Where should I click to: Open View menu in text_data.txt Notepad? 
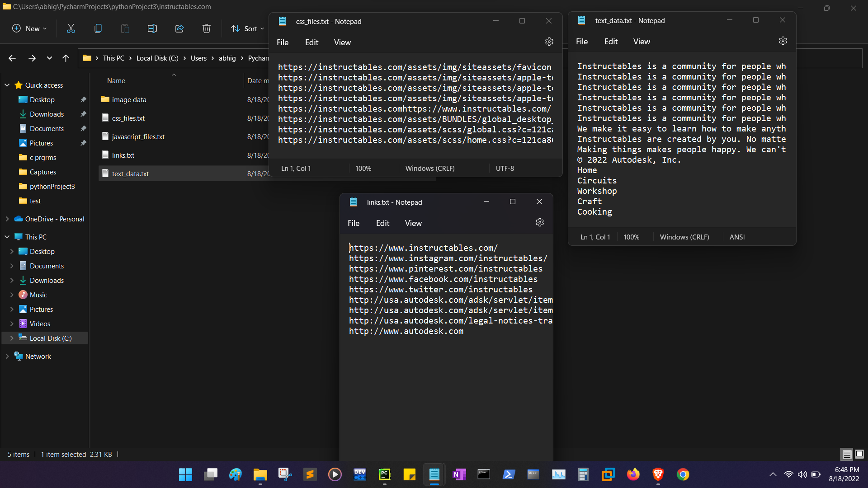coord(642,42)
